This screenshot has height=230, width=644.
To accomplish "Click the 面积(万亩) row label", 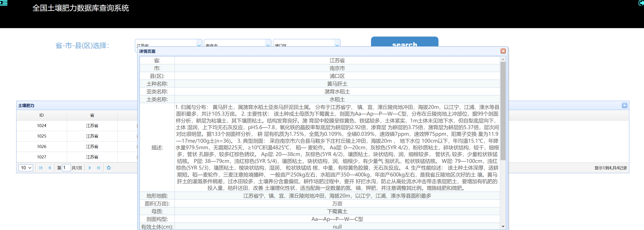I will point(157,204).
